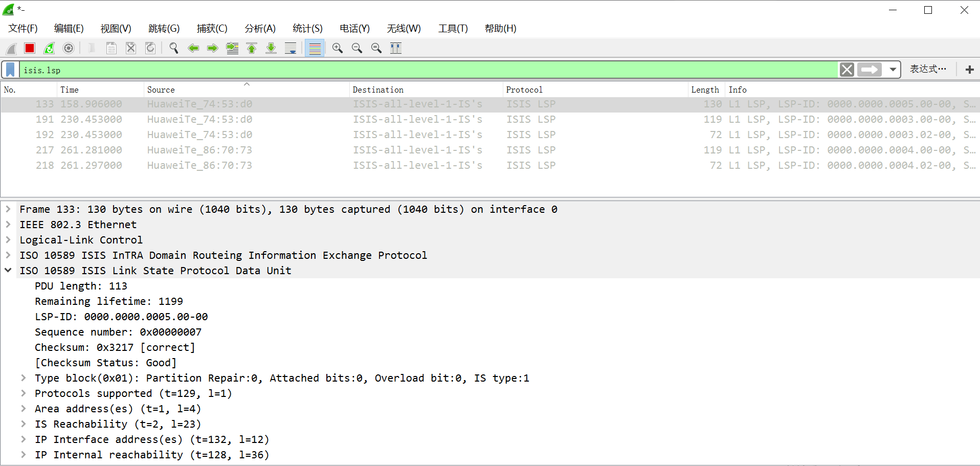Zoom in on the packet list font
This screenshot has height=466, width=980.
click(x=337, y=48)
